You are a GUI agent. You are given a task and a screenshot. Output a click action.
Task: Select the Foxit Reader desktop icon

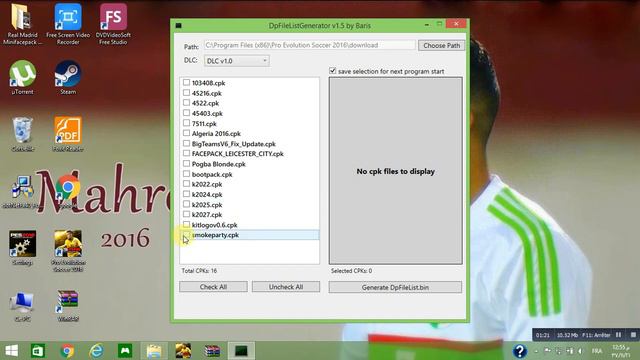click(68, 134)
